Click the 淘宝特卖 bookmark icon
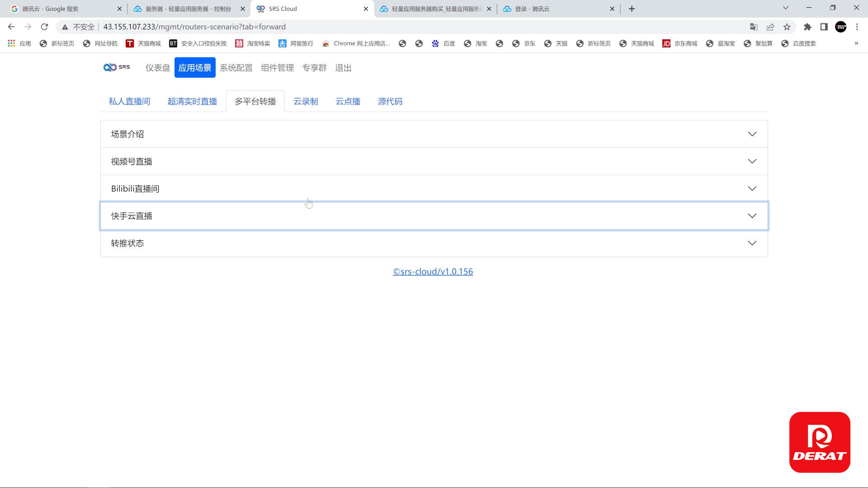 [x=240, y=43]
